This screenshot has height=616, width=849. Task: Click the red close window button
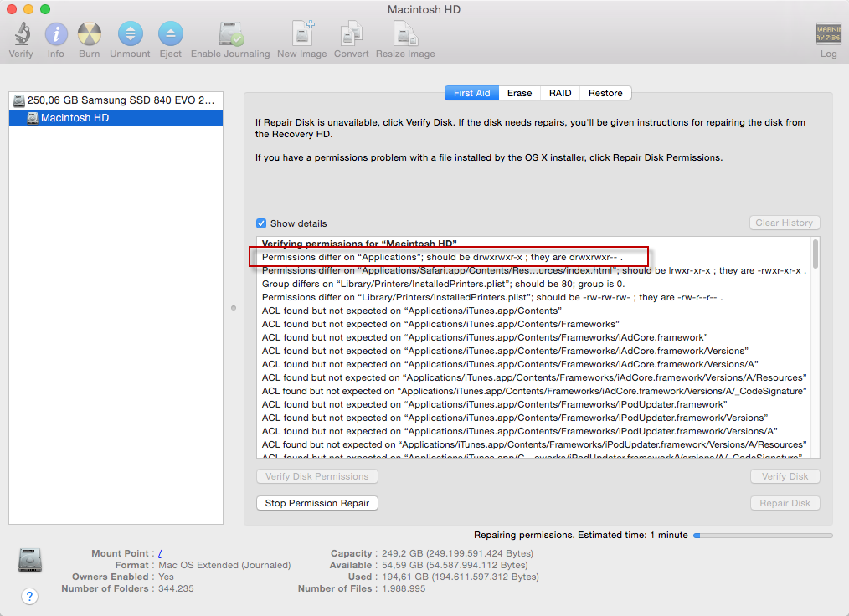[12, 9]
